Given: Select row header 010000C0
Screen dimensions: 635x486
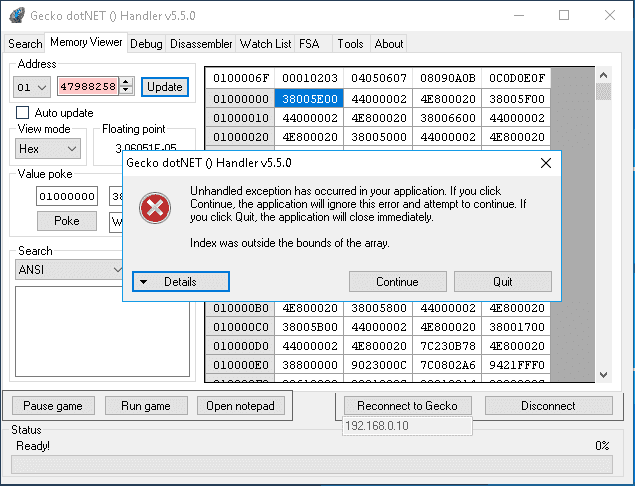Looking at the screenshot, I should [x=241, y=326].
